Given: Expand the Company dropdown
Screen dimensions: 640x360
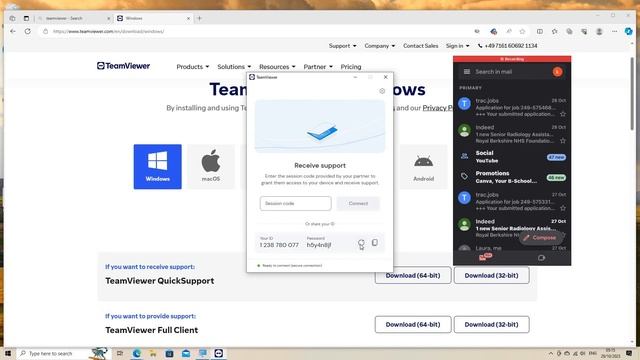Looking at the screenshot, I should point(380,46).
